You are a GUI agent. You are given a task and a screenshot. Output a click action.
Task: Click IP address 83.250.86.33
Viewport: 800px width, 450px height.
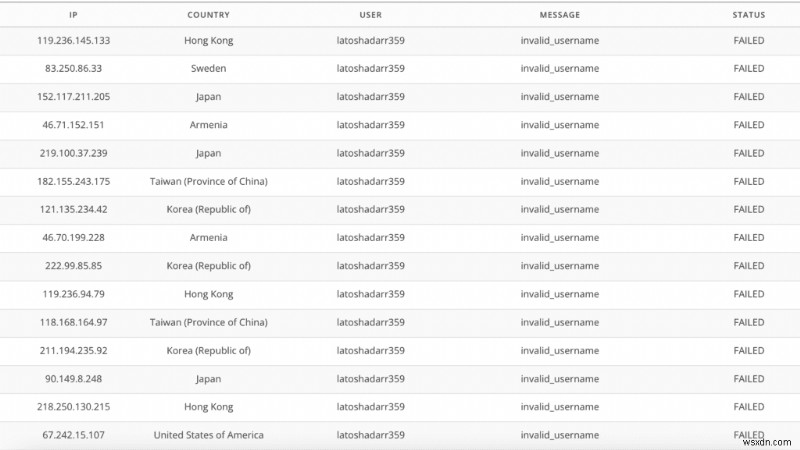point(74,69)
